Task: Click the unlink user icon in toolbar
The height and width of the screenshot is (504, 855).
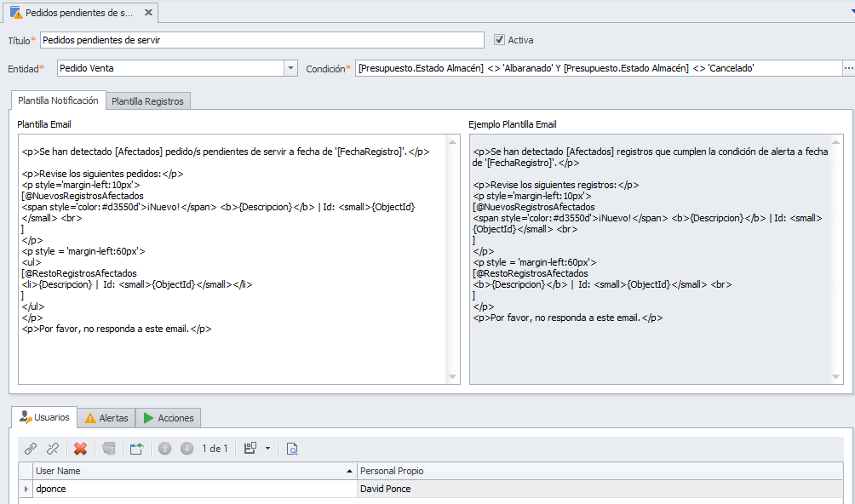Action: click(x=53, y=449)
